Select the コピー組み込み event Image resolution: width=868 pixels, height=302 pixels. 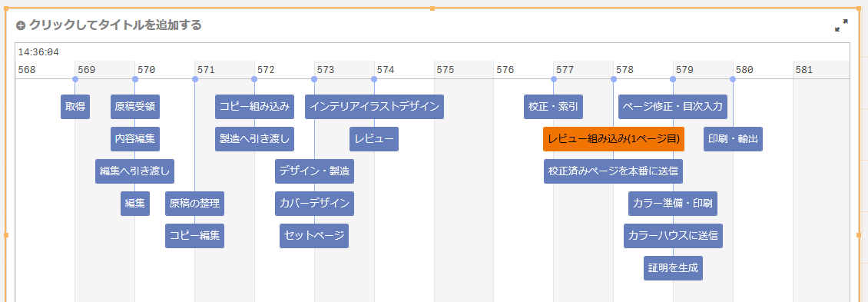coord(254,107)
